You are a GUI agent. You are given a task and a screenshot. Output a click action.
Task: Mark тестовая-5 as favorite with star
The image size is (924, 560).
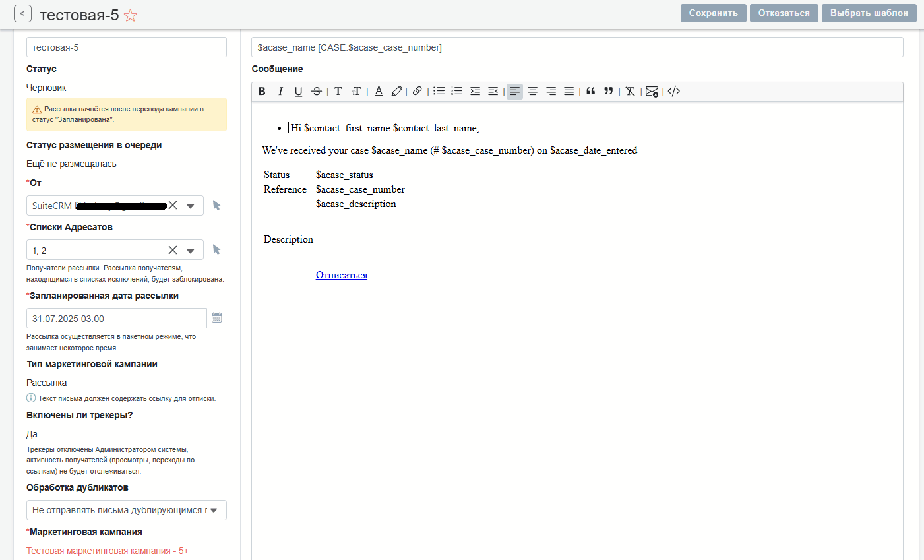click(x=131, y=15)
